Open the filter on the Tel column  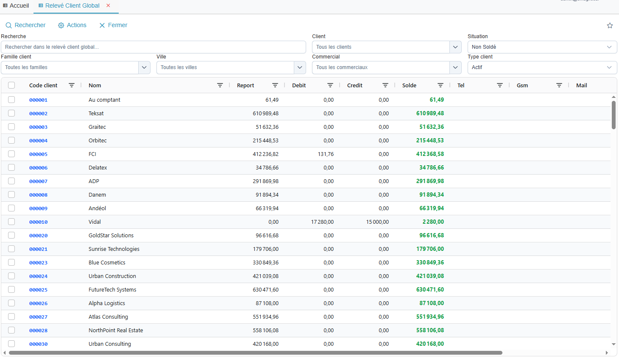(499, 85)
